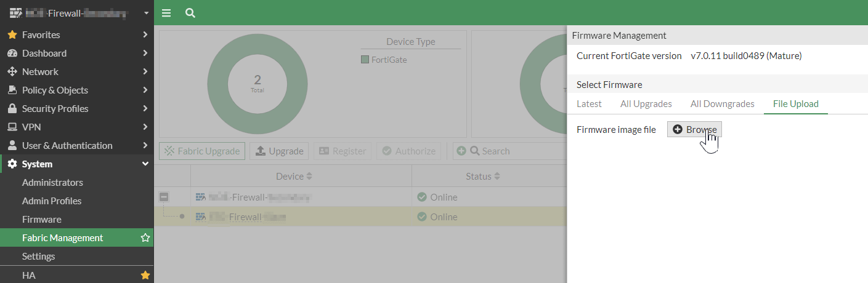Viewport: 868px width, 283px height.
Task: Click the Security Profiles lock icon
Action: point(12,108)
